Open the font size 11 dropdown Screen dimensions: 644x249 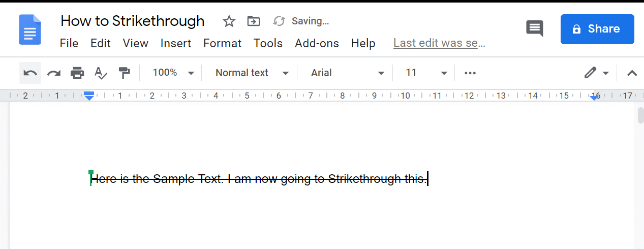coord(426,73)
